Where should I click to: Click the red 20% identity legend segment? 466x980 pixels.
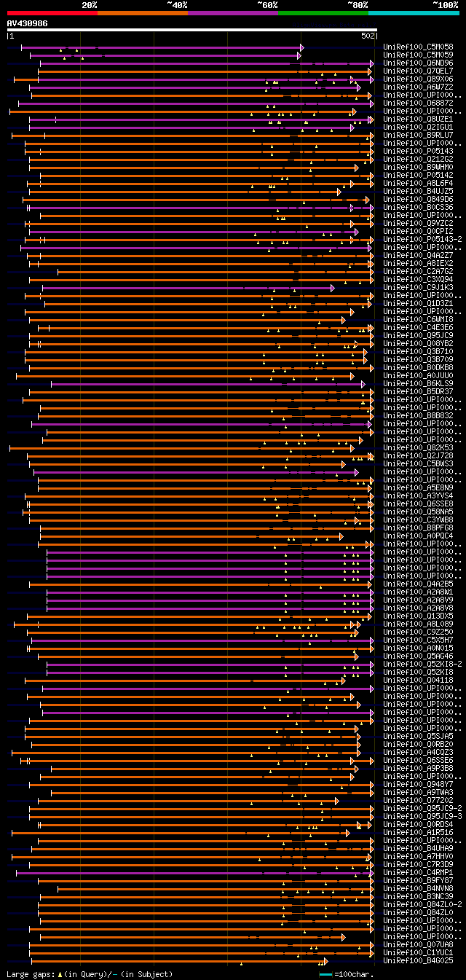click(x=52, y=12)
